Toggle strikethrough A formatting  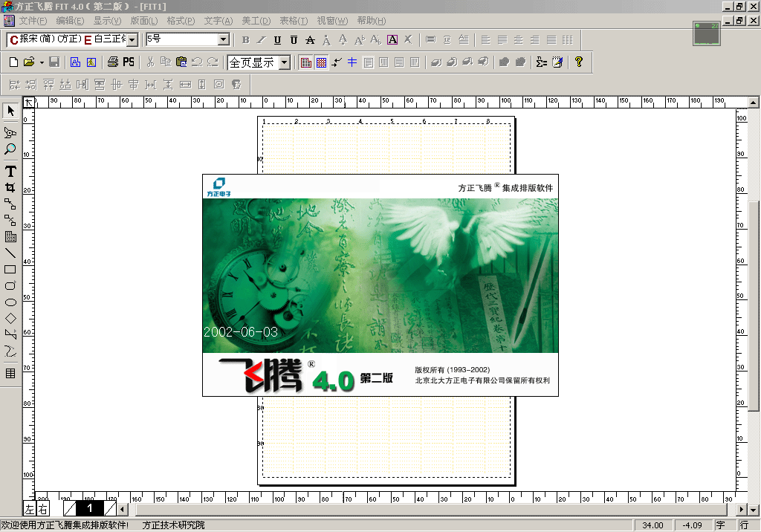point(310,40)
